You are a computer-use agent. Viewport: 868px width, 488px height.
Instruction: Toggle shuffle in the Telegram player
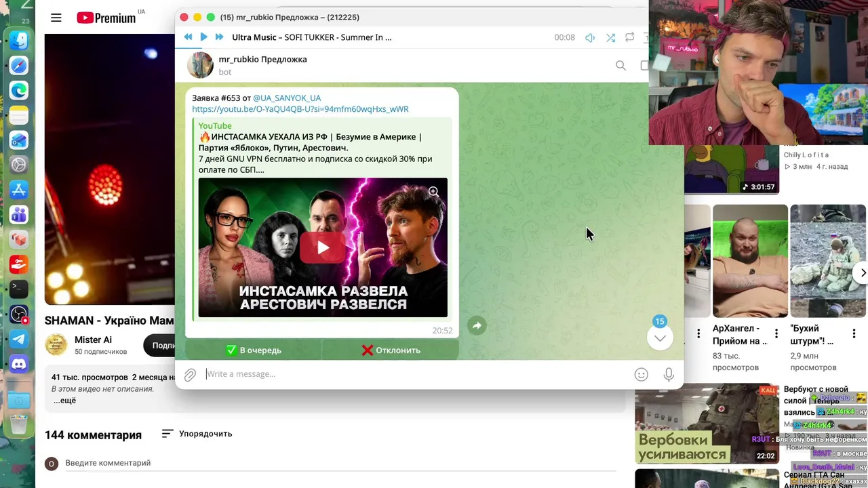click(610, 38)
